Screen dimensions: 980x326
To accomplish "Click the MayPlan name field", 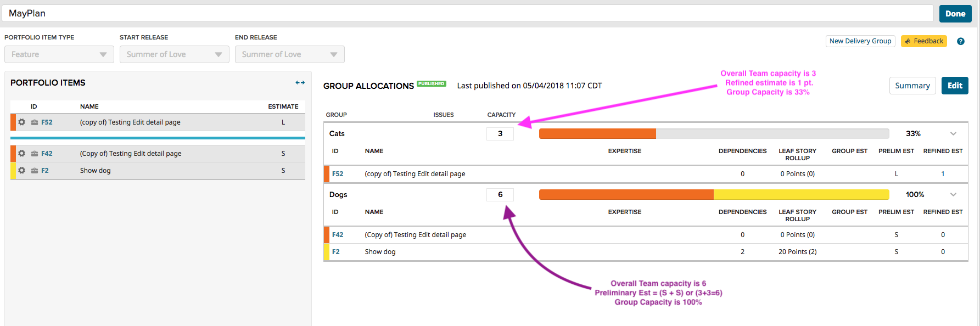I will 468,14.
